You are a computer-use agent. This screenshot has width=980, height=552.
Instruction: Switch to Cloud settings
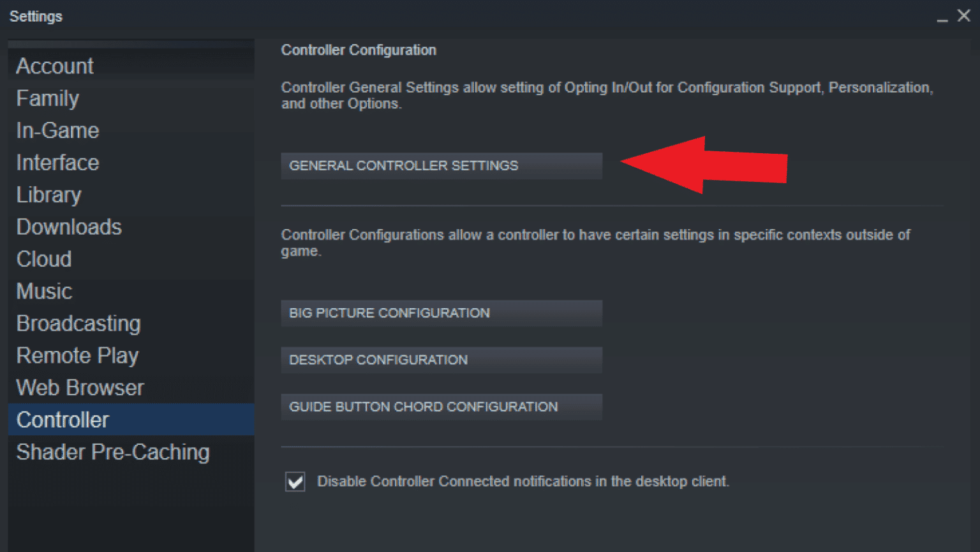[x=43, y=259]
